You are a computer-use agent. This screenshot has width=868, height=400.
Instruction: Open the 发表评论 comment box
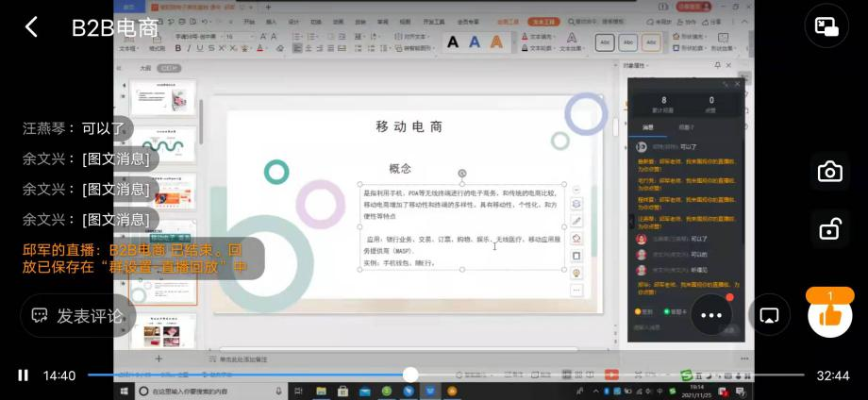click(79, 316)
